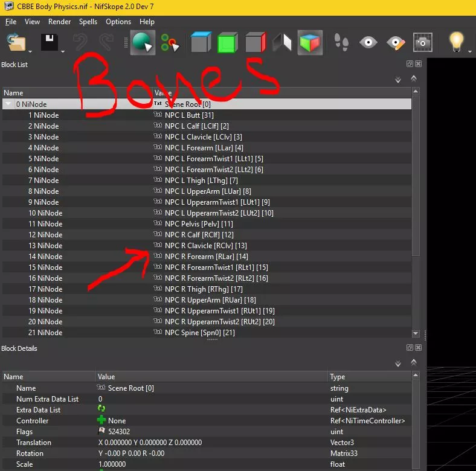Select NPC Spine [Spn0] [21]
476x471 pixels.
pyautogui.click(x=200, y=333)
